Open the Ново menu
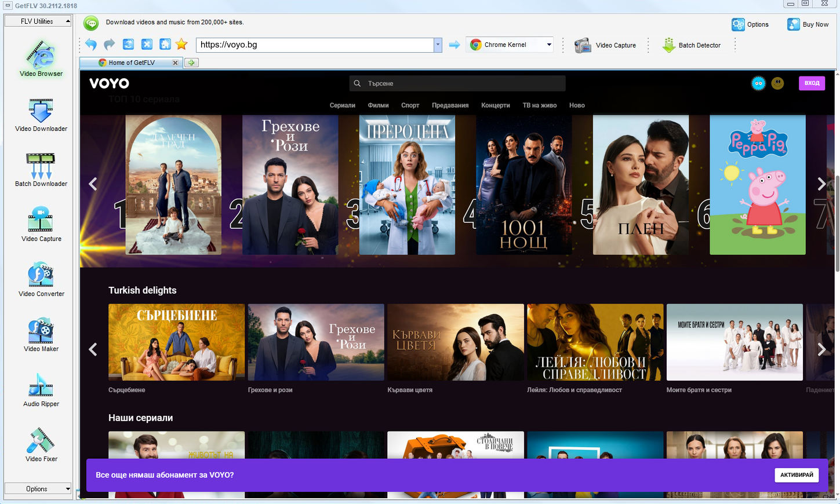840x504 pixels. [577, 105]
